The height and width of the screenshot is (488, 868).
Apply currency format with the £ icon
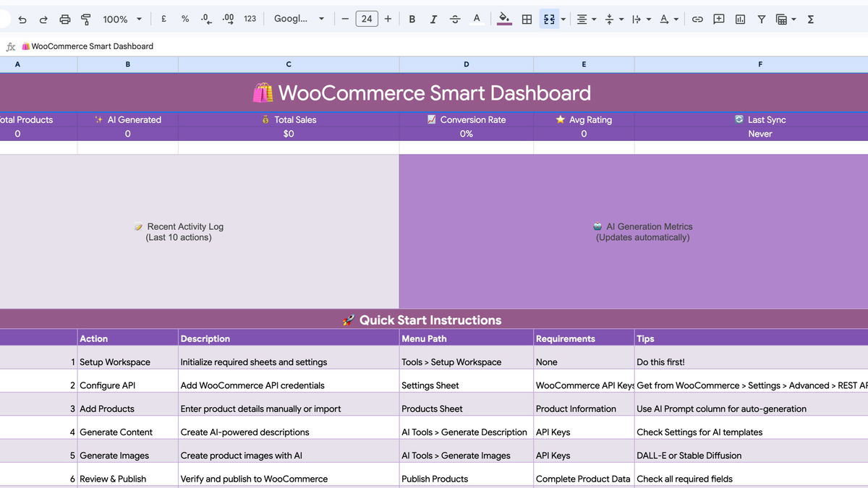coord(163,19)
